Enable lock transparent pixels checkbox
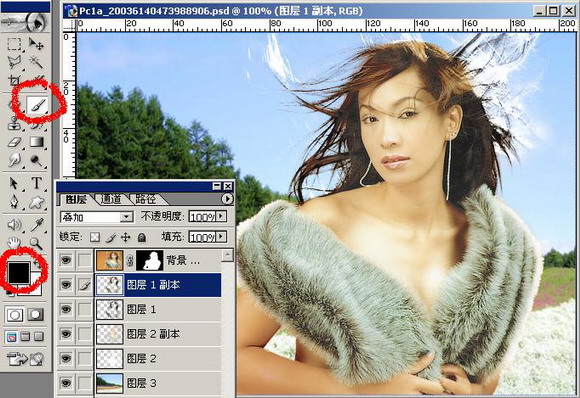Image resolution: width=580 pixels, height=398 pixels. [x=95, y=237]
